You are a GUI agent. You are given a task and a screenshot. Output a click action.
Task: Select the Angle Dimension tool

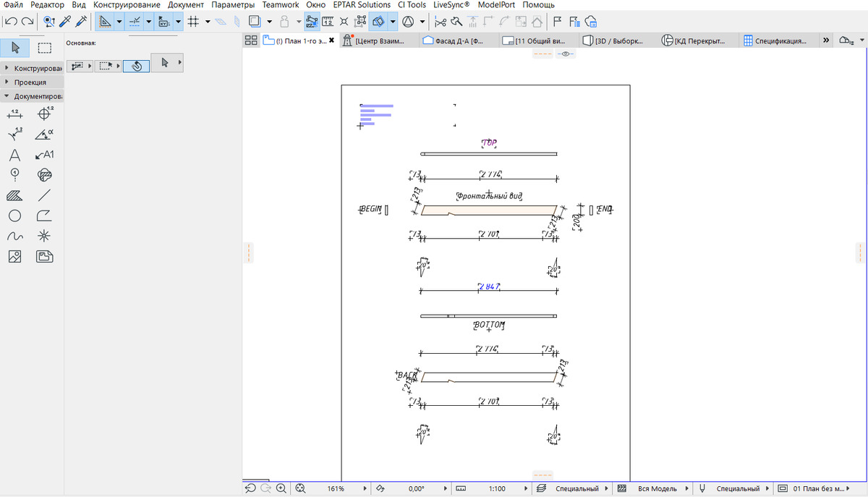pos(45,134)
